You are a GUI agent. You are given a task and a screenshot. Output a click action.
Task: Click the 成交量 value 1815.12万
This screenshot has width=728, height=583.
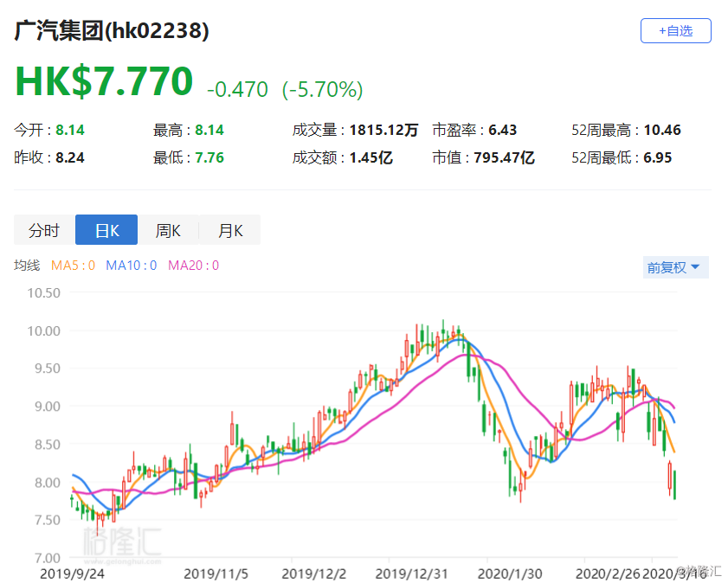383,130
